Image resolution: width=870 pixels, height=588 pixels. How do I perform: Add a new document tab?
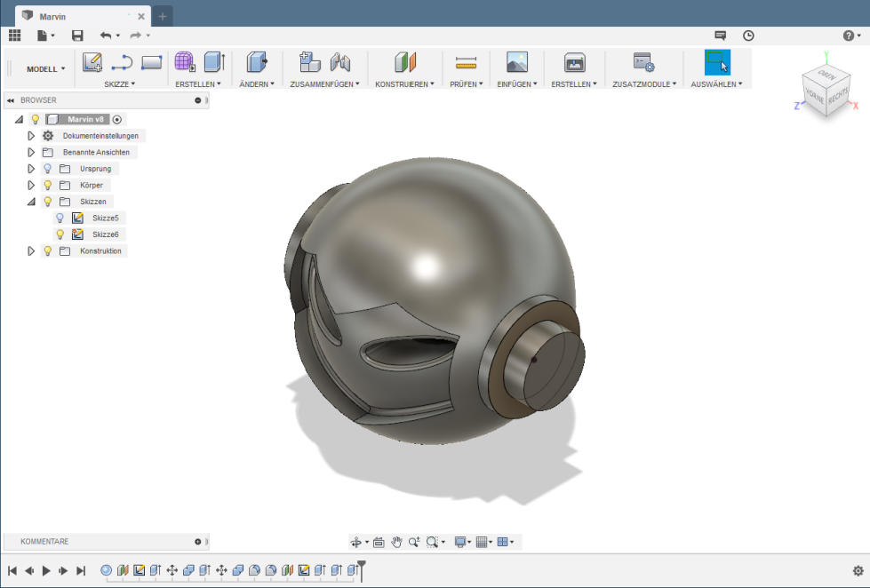(163, 17)
